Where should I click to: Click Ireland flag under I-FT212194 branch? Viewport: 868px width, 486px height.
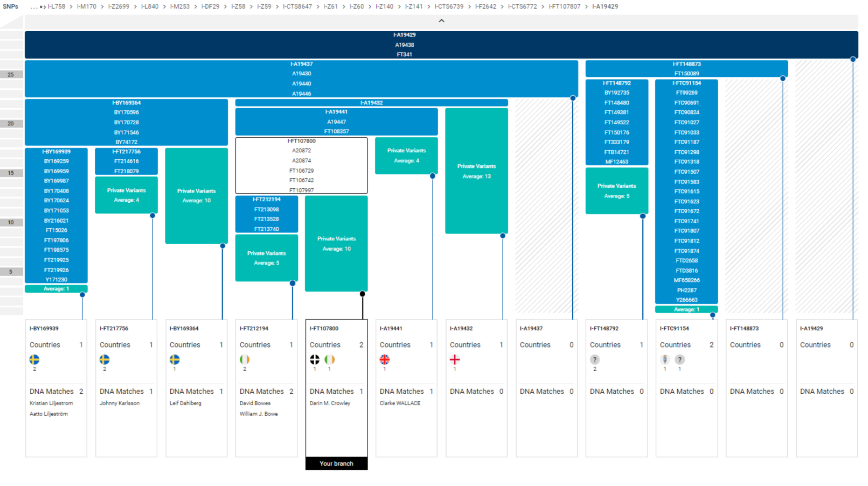click(244, 359)
